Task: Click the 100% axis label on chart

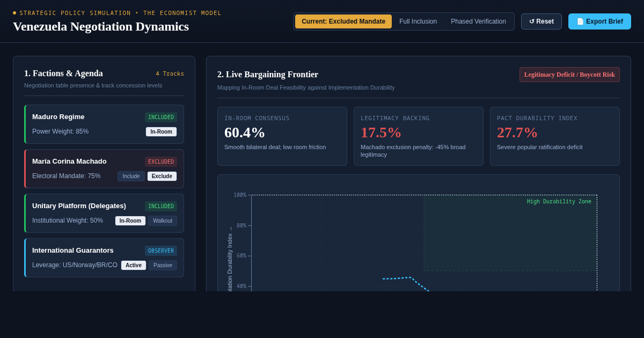Action: tap(240, 195)
